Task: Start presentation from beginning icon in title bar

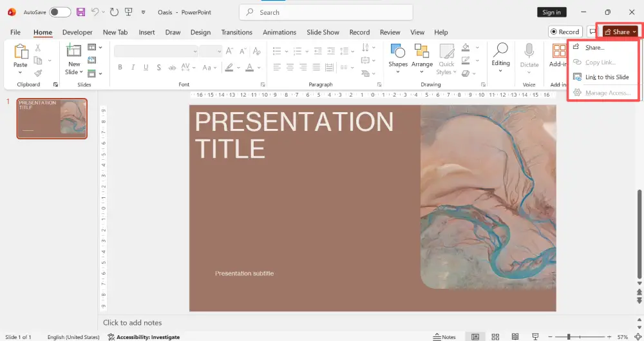Action: tap(129, 12)
